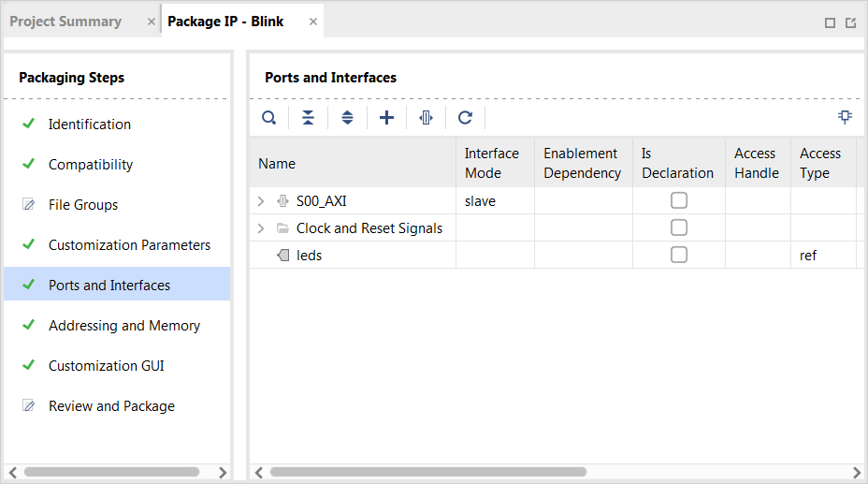
Task: Select the leds port row
Action: (554, 256)
